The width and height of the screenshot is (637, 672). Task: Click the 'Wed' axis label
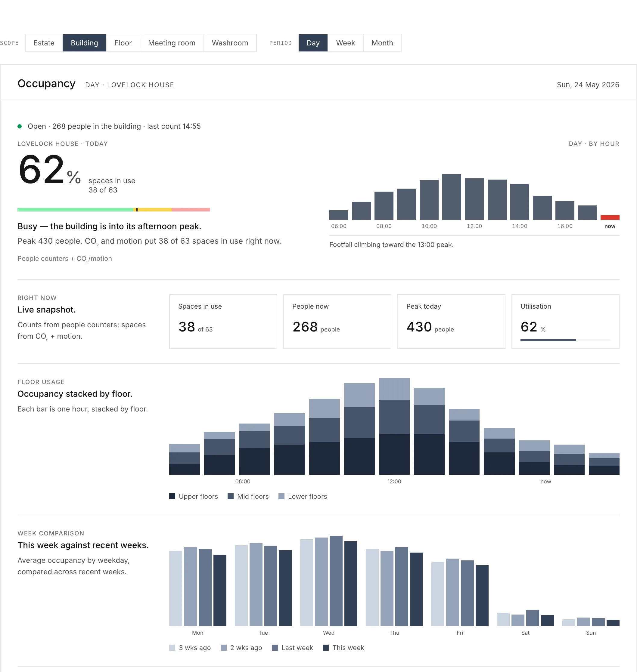(x=329, y=633)
